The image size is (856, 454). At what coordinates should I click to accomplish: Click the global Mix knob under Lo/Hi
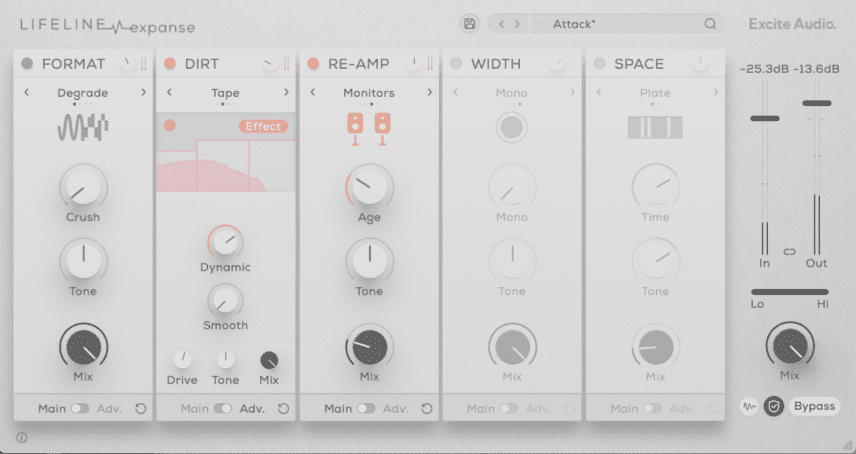point(790,345)
